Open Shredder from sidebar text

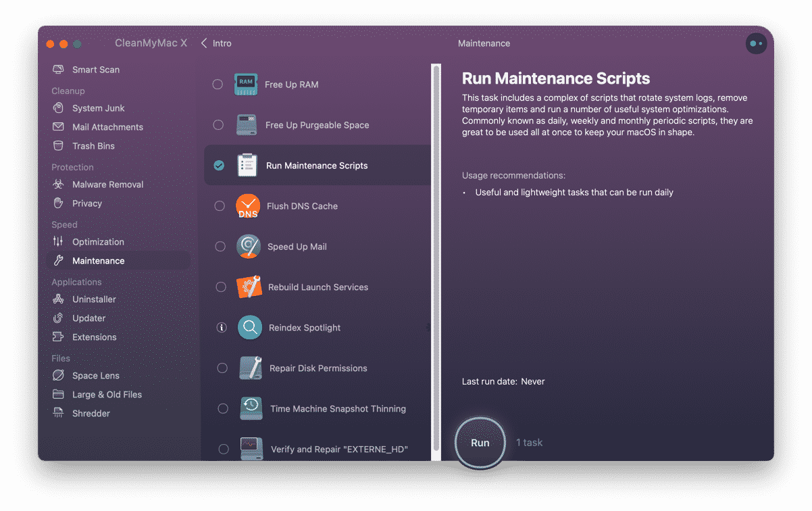tap(91, 414)
